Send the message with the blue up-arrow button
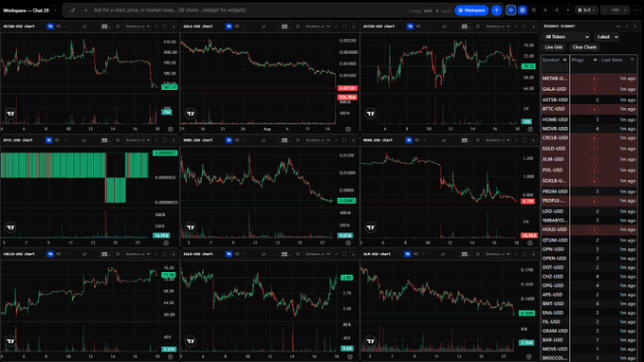The width and height of the screenshot is (644, 362). [497, 10]
